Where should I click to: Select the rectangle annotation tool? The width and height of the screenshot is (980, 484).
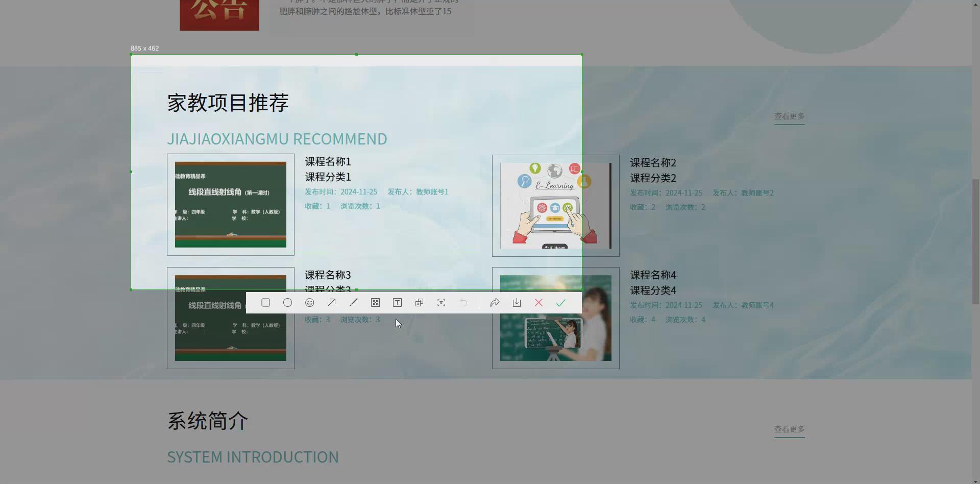click(265, 302)
